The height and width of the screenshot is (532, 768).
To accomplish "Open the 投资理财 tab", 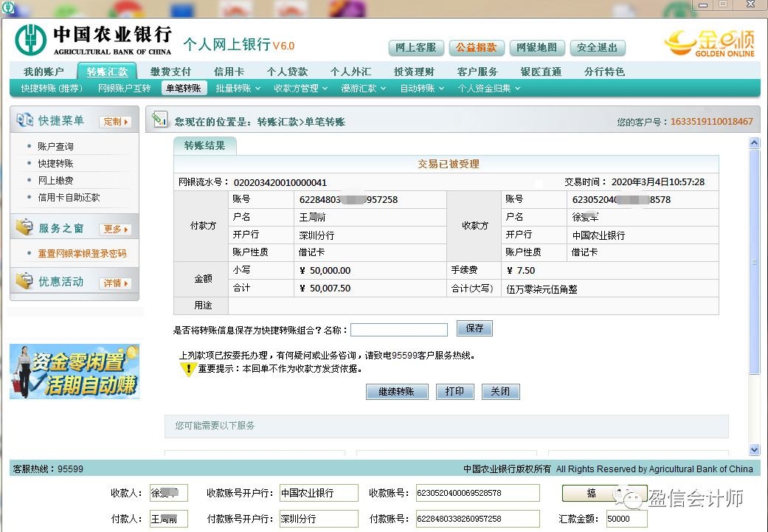I will click(414, 72).
